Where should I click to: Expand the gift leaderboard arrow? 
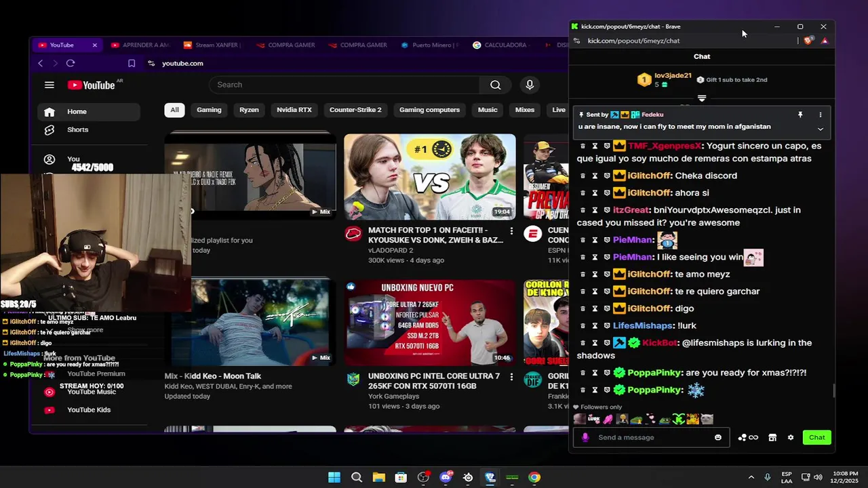(x=702, y=98)
